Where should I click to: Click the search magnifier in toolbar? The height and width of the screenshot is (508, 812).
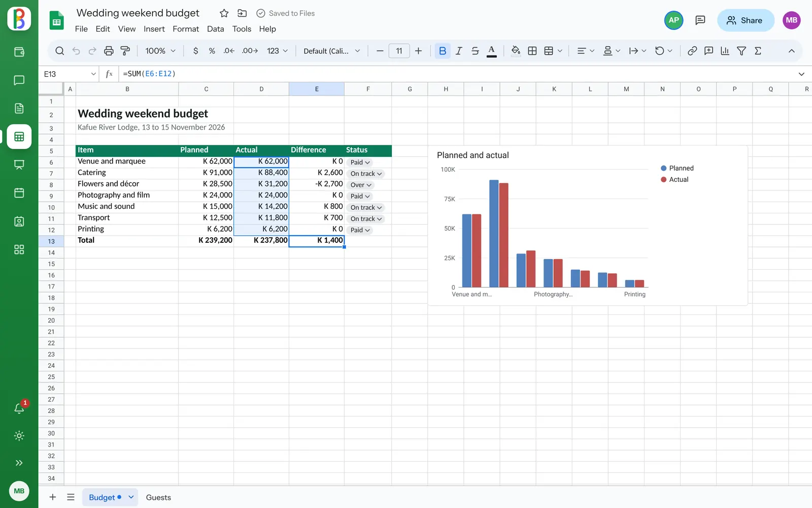pos(59,51)
